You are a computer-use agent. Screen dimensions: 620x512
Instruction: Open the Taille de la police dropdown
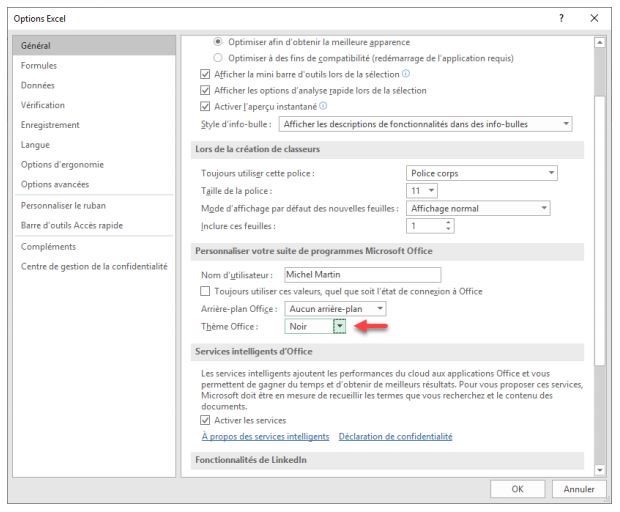tap(432, 190)
